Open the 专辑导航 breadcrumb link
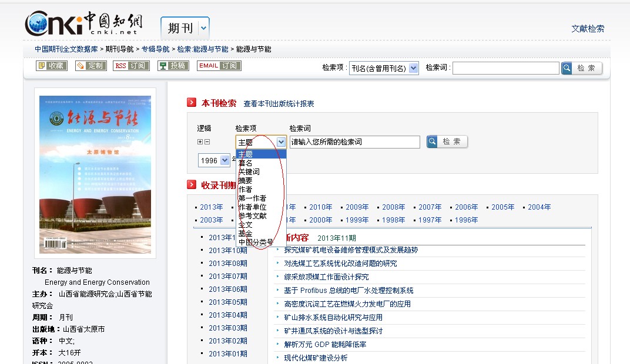This screenshot has height=364, width=630. [x=156, y=49]
